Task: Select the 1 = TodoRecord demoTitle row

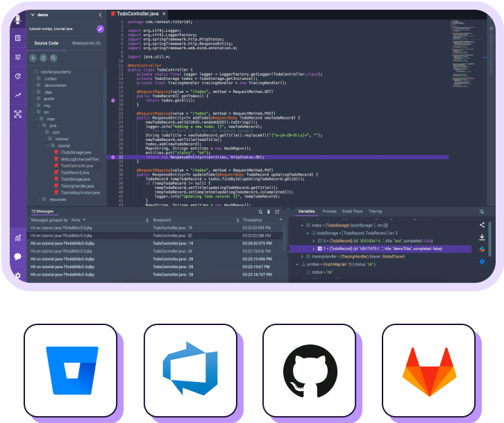Action: tap(380, 249)
